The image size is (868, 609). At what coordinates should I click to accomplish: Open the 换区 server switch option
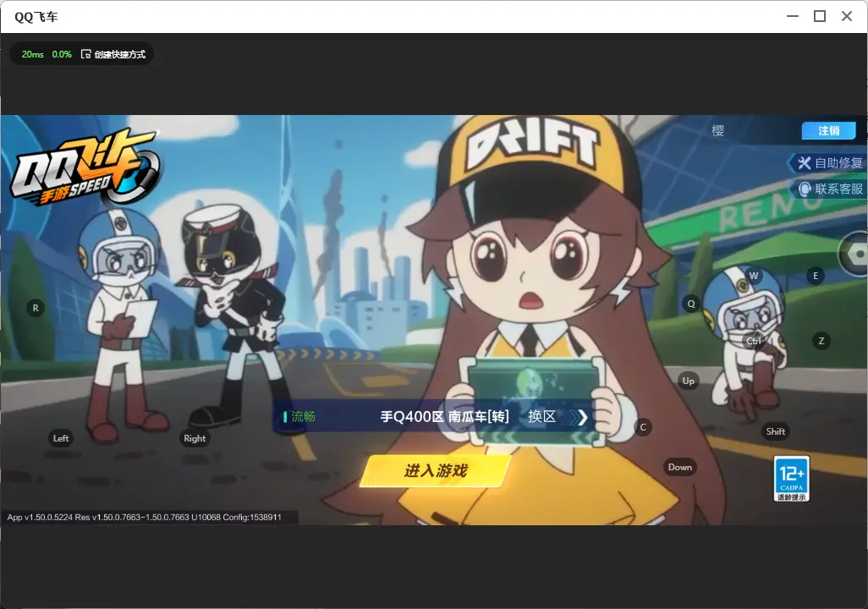[541, 416]
